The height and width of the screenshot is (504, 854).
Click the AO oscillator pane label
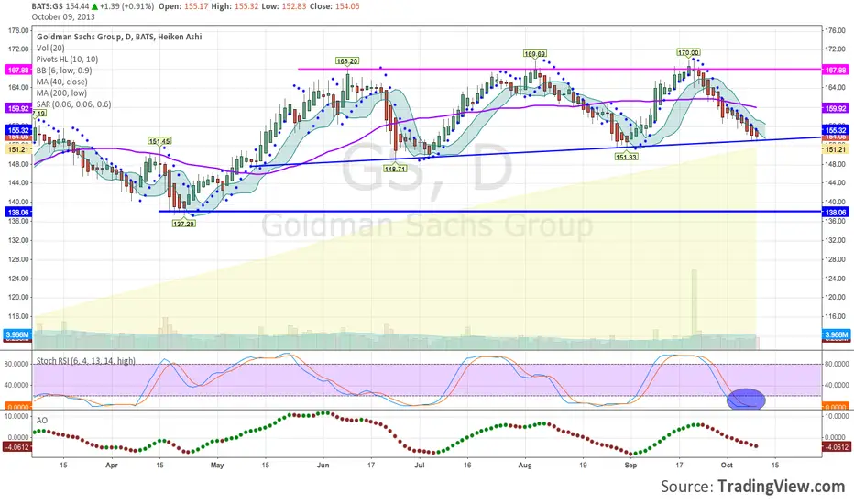point(42,420)
